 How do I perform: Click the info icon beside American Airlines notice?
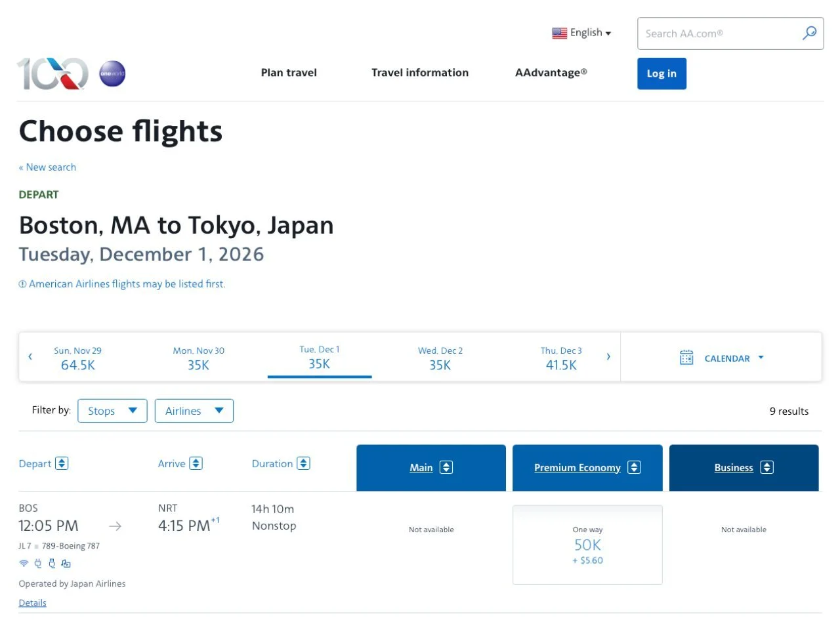22,284
